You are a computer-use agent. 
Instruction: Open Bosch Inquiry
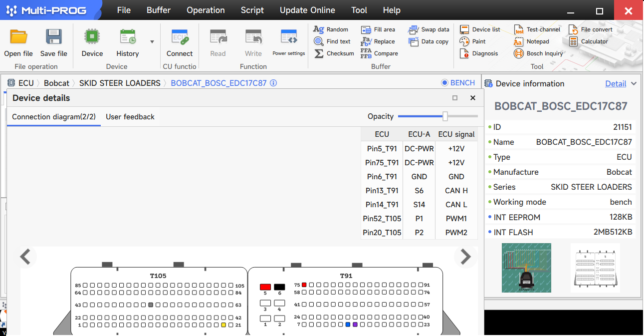[x=538, y=53]
